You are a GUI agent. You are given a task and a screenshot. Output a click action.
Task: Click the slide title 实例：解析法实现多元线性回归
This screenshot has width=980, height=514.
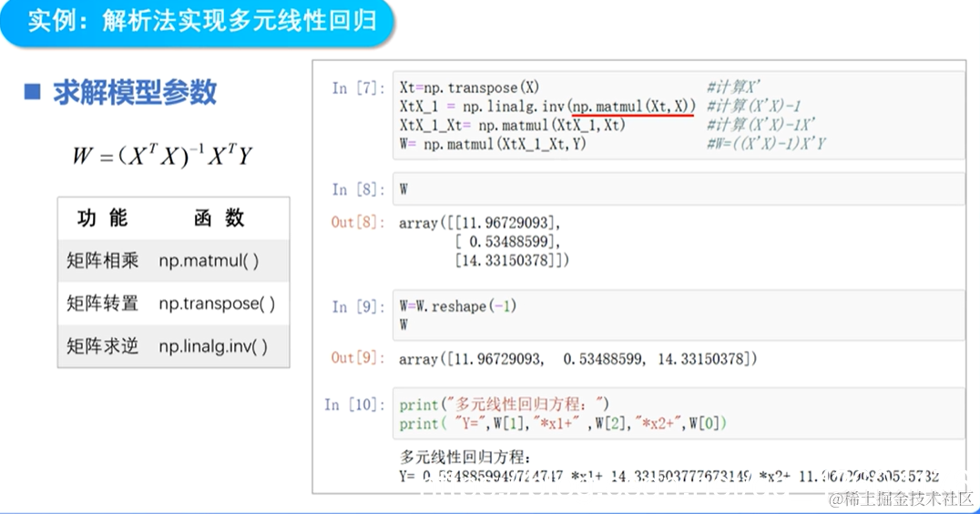pos(202,22)
